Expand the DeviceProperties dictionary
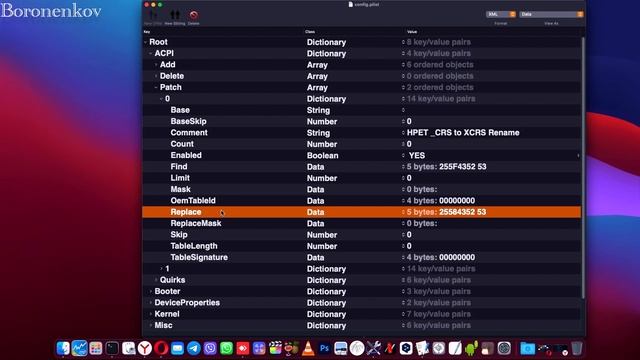 pyautogui.click(x=151, y=303)
